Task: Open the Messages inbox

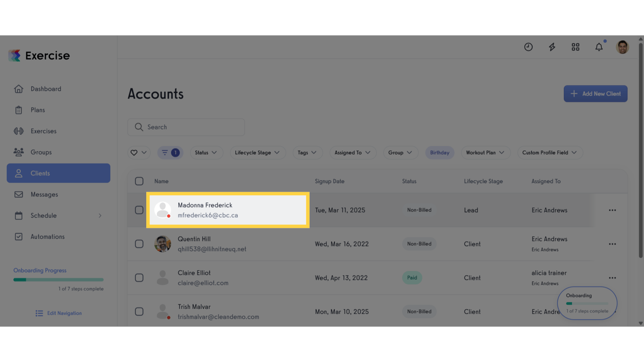Action: point(44,194)
